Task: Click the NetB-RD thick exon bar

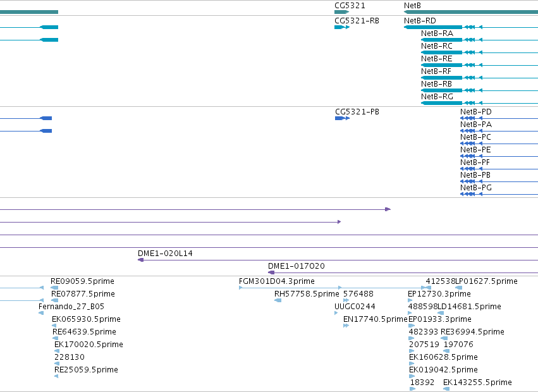Action: click(x=433, y=27)
